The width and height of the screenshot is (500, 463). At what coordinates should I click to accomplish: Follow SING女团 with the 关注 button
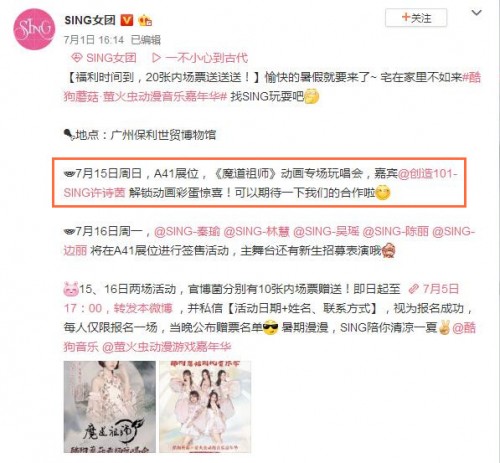pyautogui.click(x=416, y=18)
